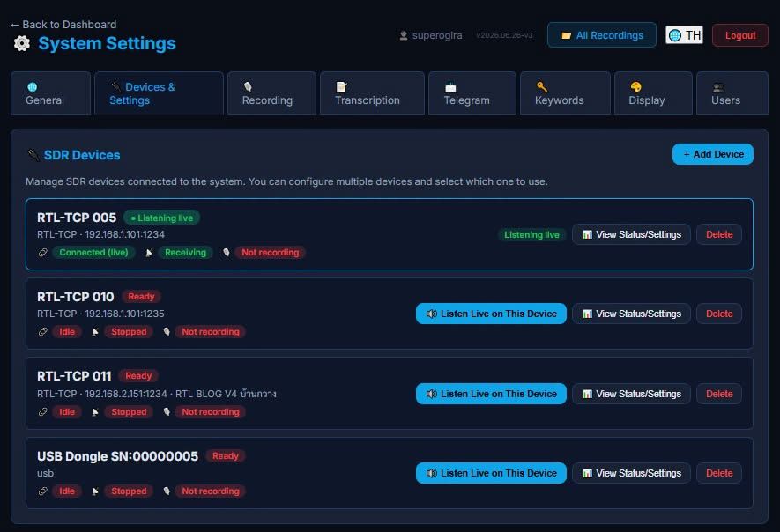
Task: Go back to Dashboard
Action: (63, 25)
